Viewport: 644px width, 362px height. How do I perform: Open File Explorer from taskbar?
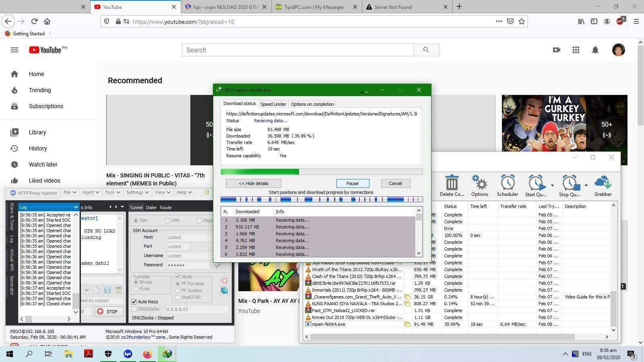(68, 354)
